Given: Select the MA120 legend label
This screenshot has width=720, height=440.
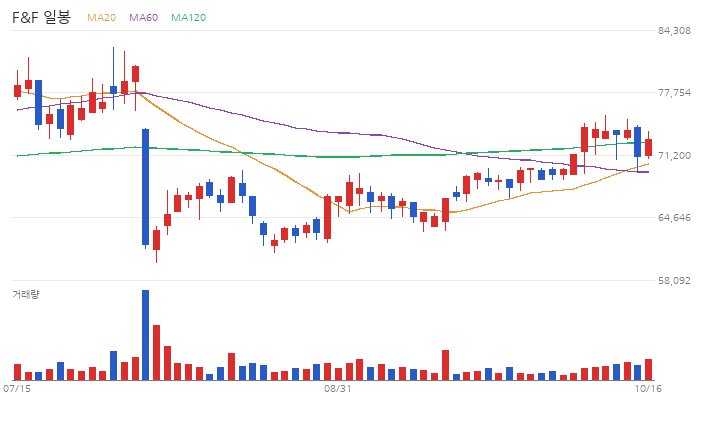Looking at the screenshot, I should coord(189,17).
